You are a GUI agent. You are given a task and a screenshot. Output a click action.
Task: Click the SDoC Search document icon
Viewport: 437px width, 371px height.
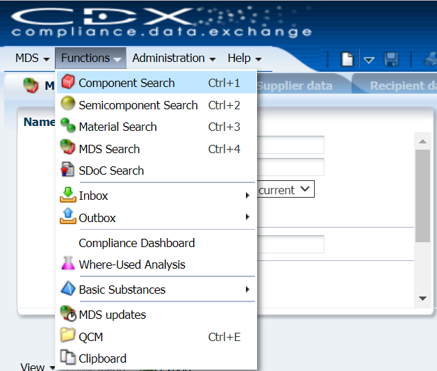[x=68, y=169]
